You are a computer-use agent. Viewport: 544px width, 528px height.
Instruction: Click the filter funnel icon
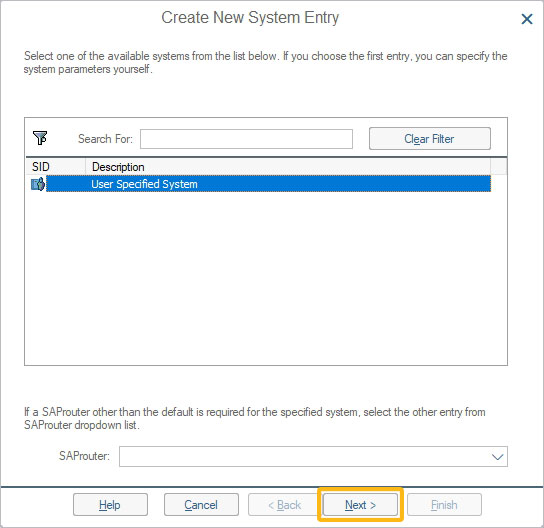click(x=40, y=138)
